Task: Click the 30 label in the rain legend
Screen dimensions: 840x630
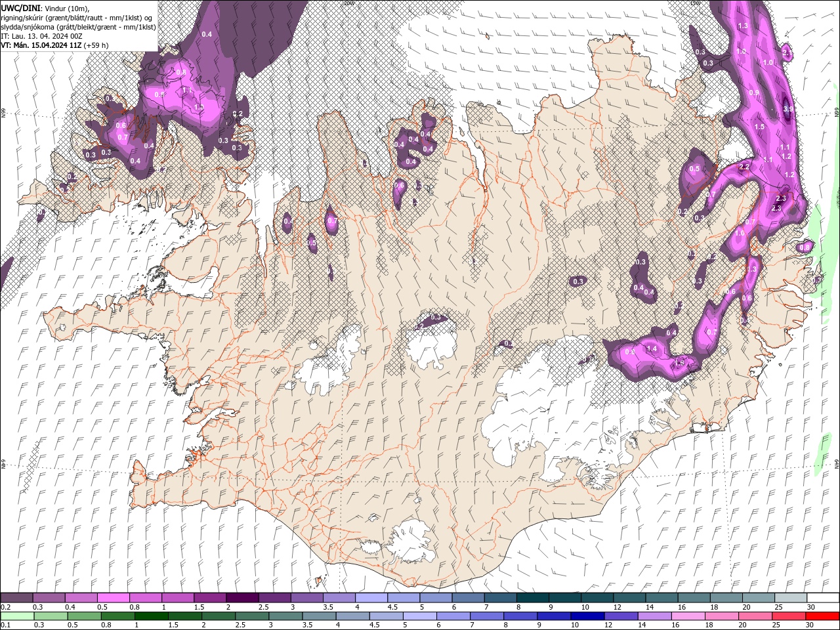Action: 811,625
